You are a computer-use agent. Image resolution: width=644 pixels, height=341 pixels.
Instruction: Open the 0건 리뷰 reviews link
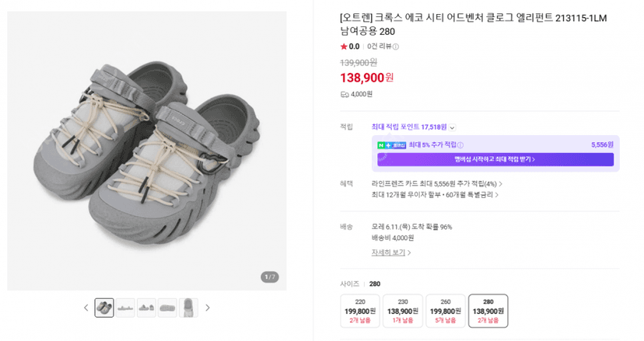(379, 47)
